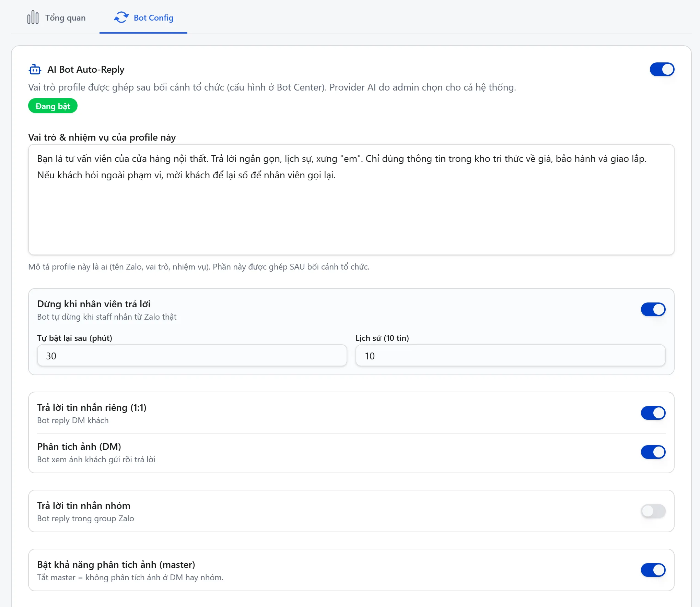Screen dimensions: 700x607
Task: Disable Dừng khi nhân viên trả lời switch
Action: 653,310
